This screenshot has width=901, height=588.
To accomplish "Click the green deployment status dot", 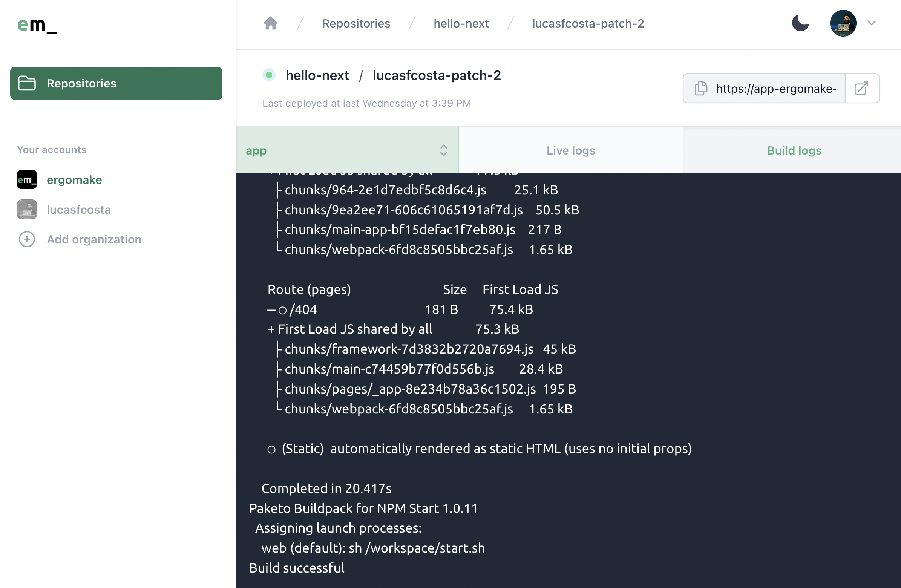I will pos(269,75).
